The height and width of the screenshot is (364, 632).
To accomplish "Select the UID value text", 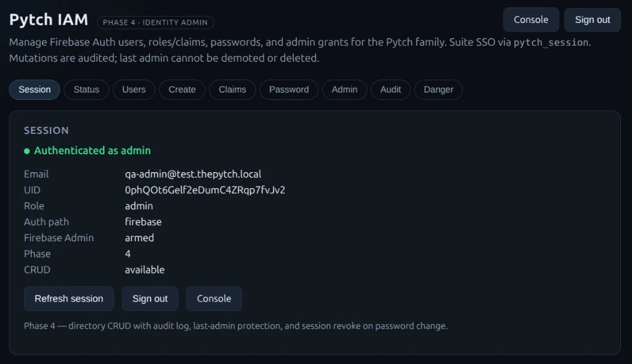I will click(205, 190).
